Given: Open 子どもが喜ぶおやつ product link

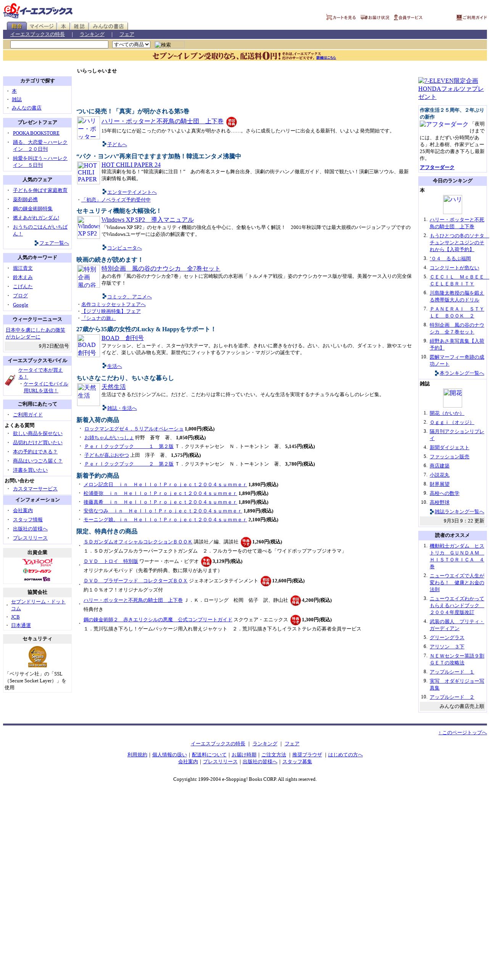Looking at the screenshot, I should [106, 455].
